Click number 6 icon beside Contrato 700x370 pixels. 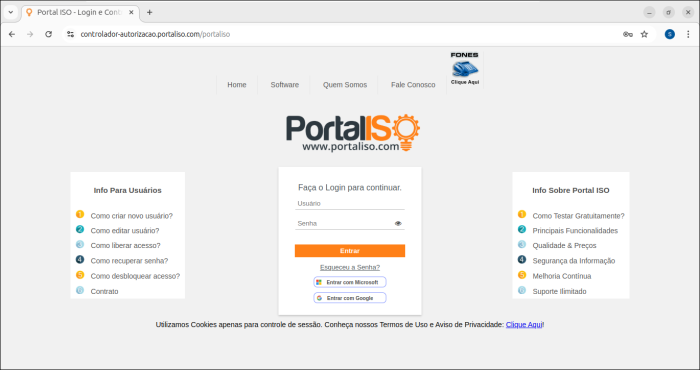point(80,290)
